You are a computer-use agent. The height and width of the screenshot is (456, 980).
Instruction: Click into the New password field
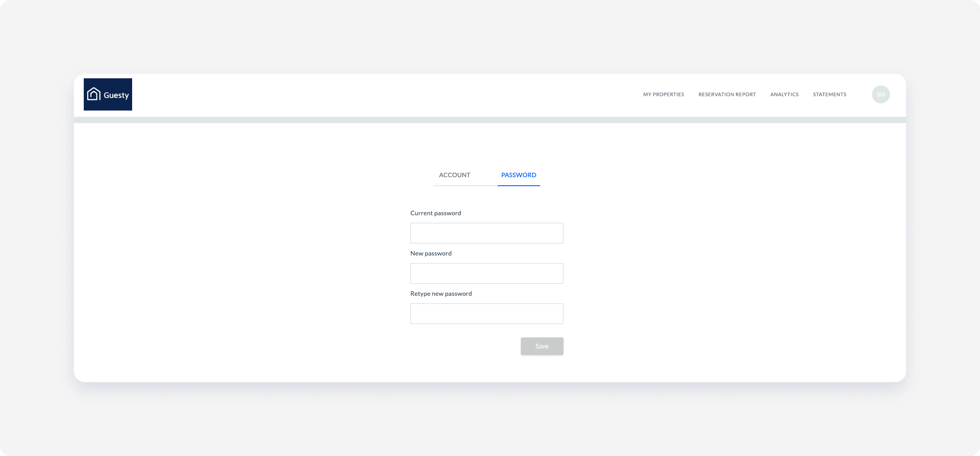487,273
